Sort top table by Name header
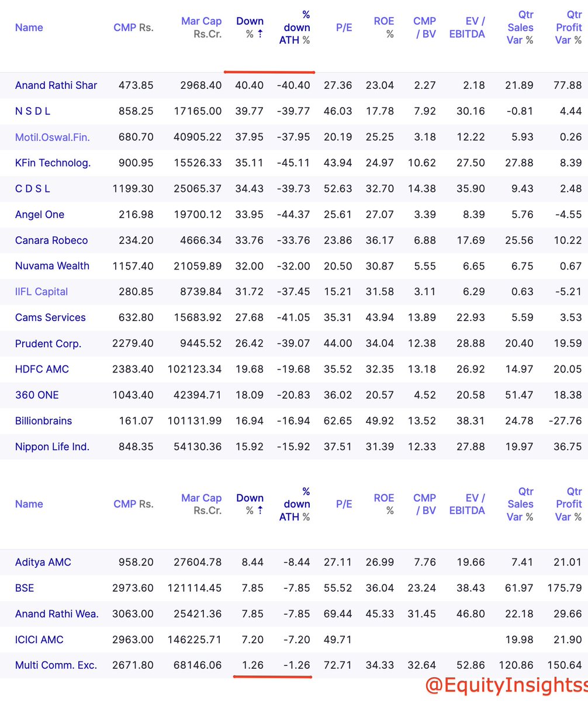The height and width of the screenshot is (701, 588). click(29, 27)
